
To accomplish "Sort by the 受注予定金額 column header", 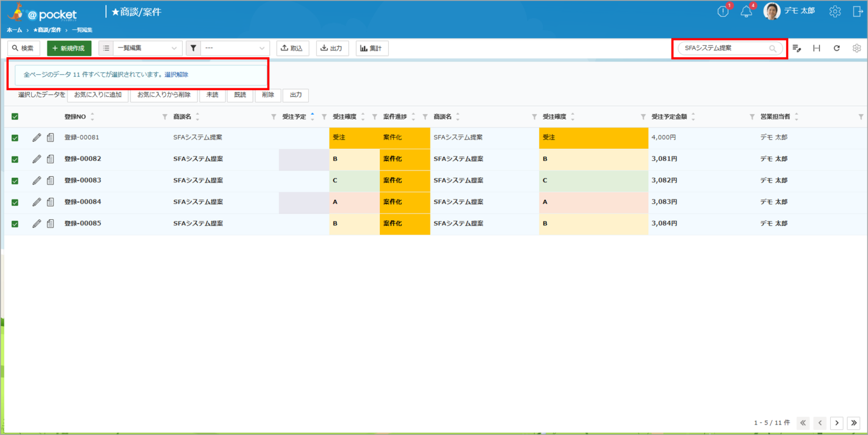I will point(669,117).
